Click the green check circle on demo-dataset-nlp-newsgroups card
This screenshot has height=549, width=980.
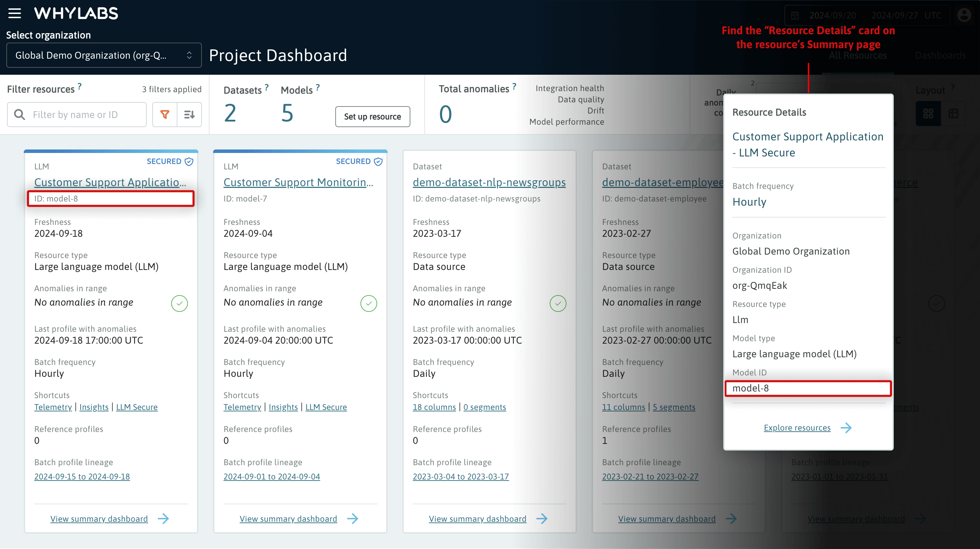point(558,303)
